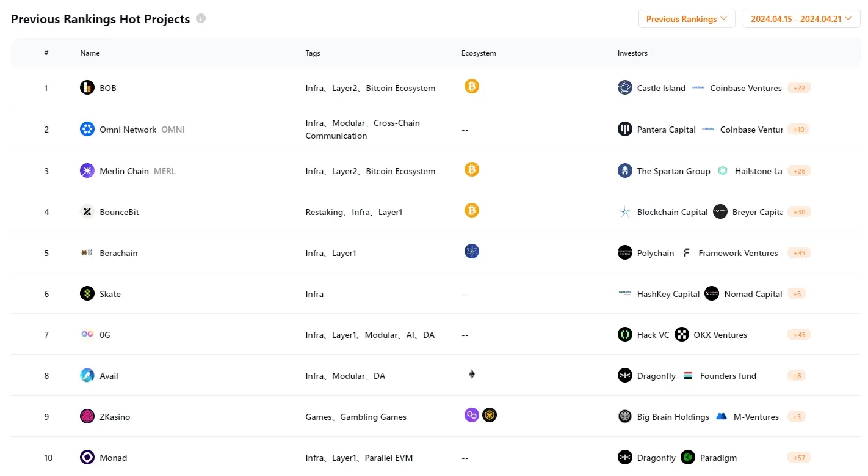Click the +45 badge on Berachain row

pyautogui.click(x=798, y=252)
